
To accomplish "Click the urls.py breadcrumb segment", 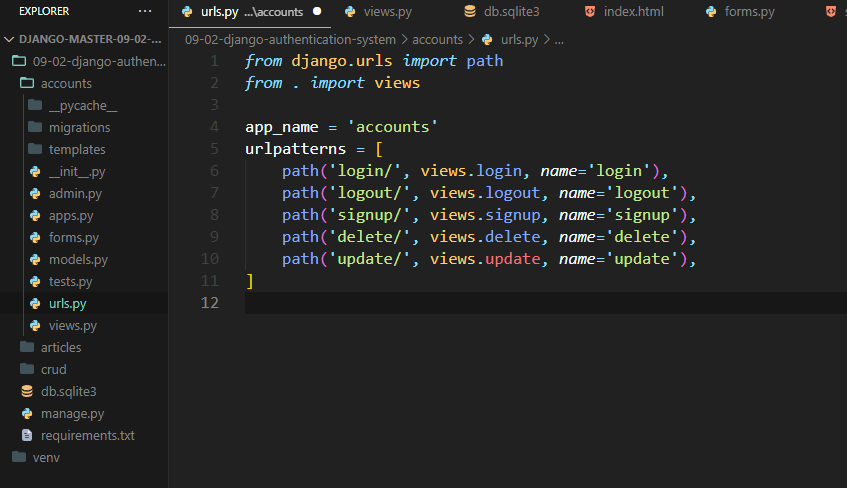I will 519,39.
